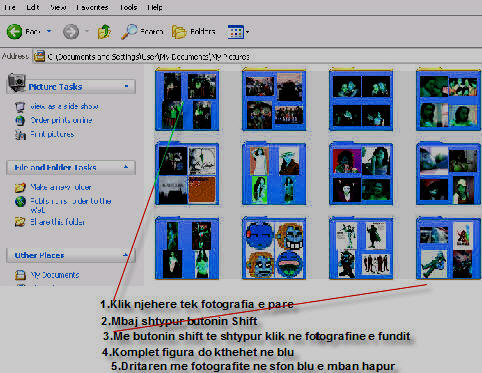Select folder with purple background portrait
This screenshot has width=482, height=373.
[361, 173]
